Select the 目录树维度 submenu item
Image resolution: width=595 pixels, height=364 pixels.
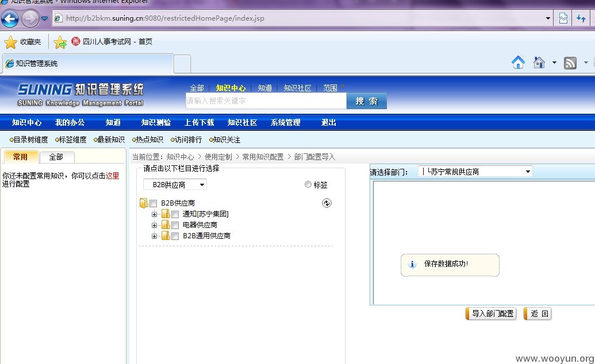click(x=29, y=140)
